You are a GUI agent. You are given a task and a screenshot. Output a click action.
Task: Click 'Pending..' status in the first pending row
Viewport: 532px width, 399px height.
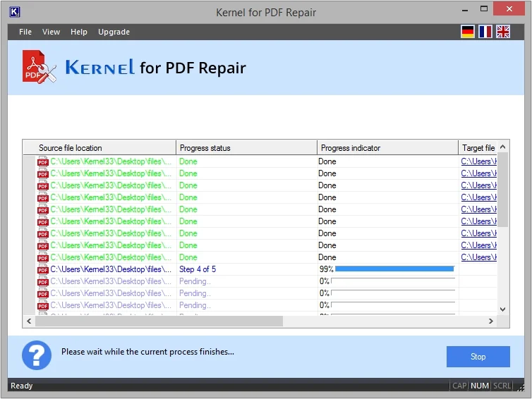coord(195,281)
